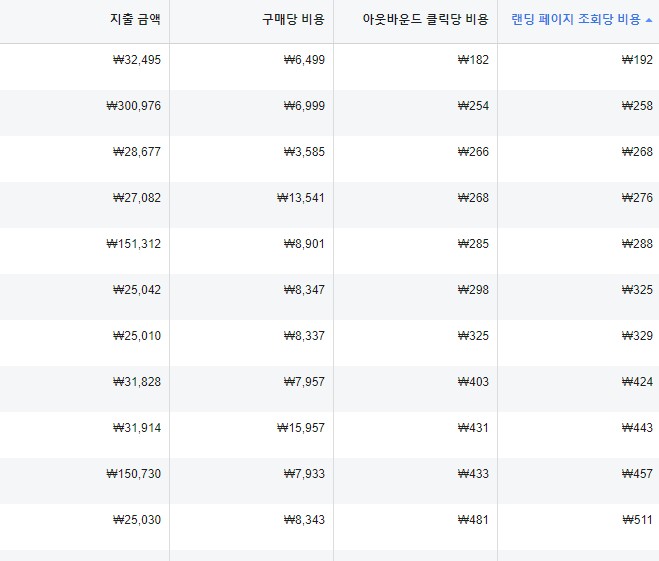The height and width of the screenshot is (561, 659).
Task: Select the ₩32,495 spend cell
Action: click(x=137, y=60)
